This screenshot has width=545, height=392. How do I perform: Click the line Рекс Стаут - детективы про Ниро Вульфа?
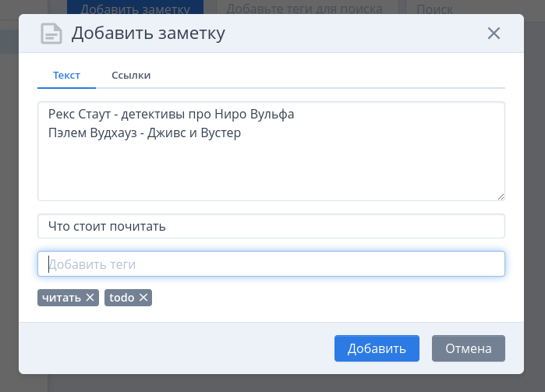coord(171,114)
